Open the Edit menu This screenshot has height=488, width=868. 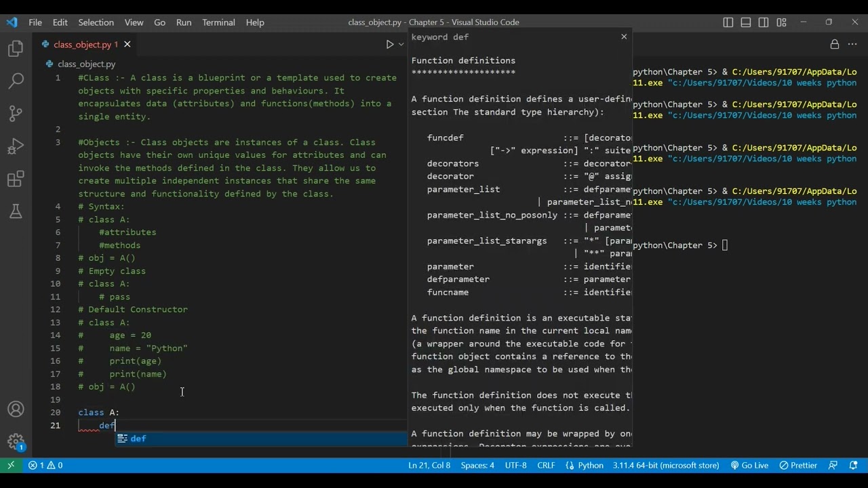tap(60, 22)
